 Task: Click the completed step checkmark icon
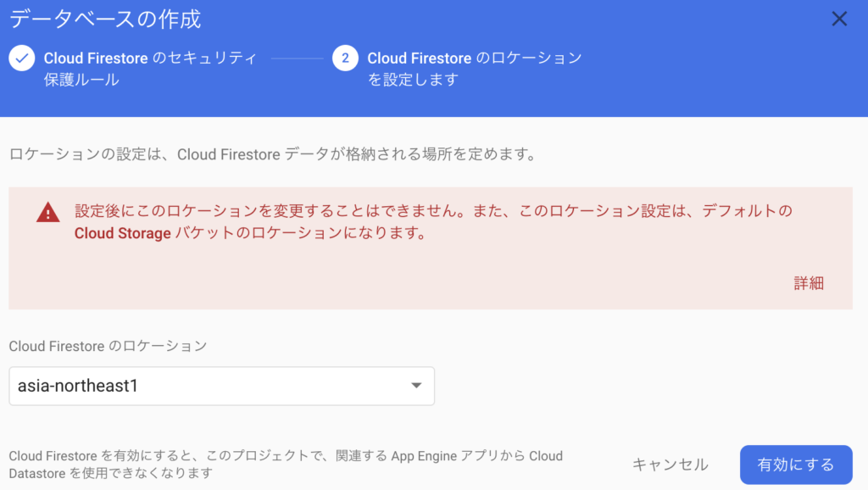(x=22, y=58)
